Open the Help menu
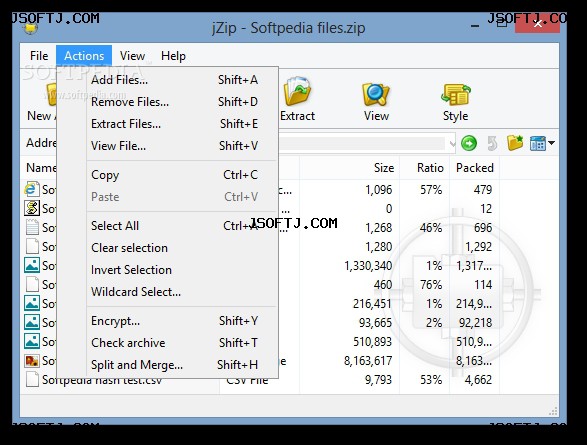 (x=173, y=56)
